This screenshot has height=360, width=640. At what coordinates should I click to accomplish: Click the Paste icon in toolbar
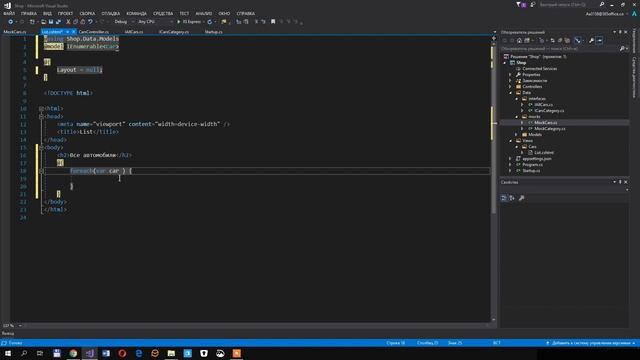83,22
